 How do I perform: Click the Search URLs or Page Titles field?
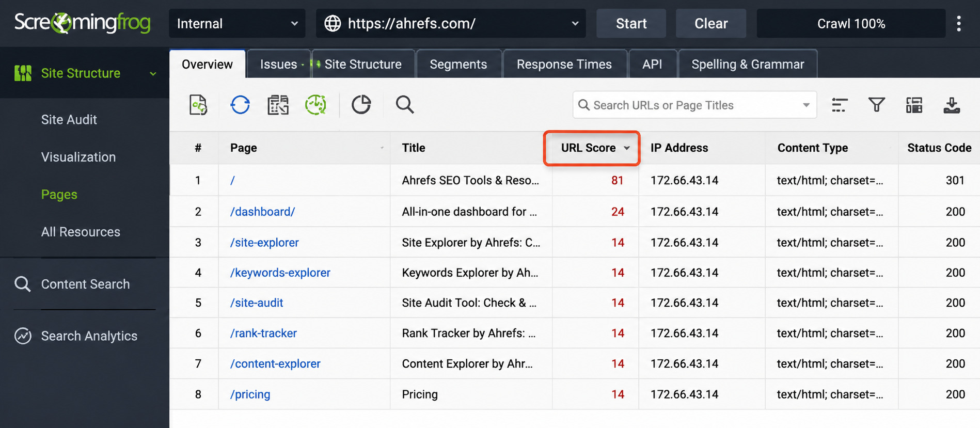coord(694,105)
